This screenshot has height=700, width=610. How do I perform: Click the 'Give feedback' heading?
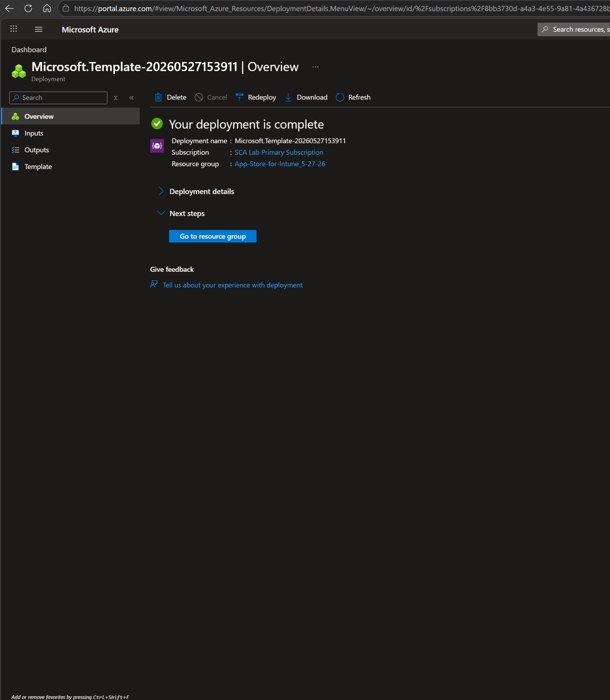coord(172,269)
